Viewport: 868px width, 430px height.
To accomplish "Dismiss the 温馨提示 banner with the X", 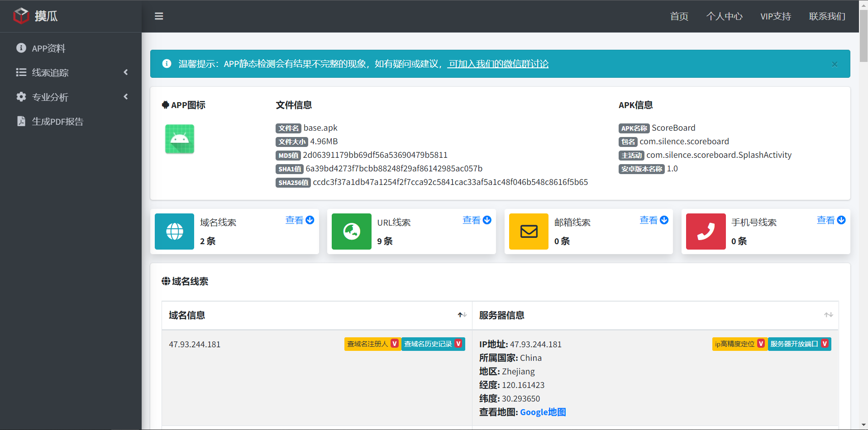I will [x=835, y=64].
